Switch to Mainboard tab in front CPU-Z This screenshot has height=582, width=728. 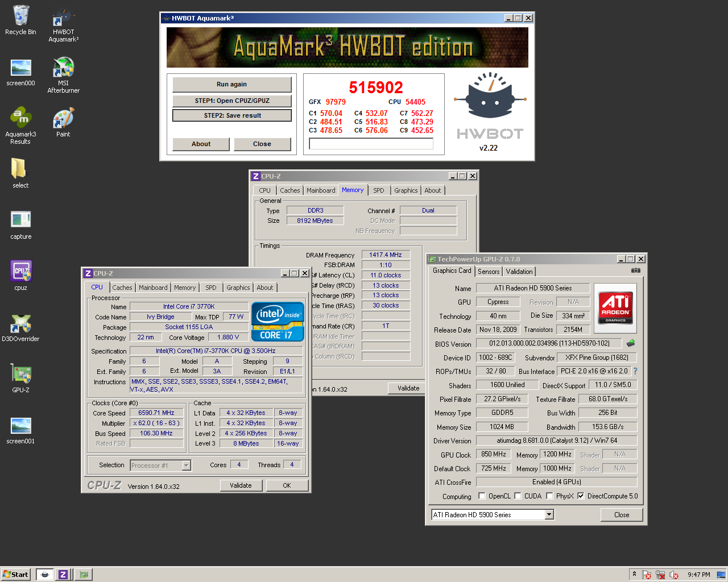(153, 288)
